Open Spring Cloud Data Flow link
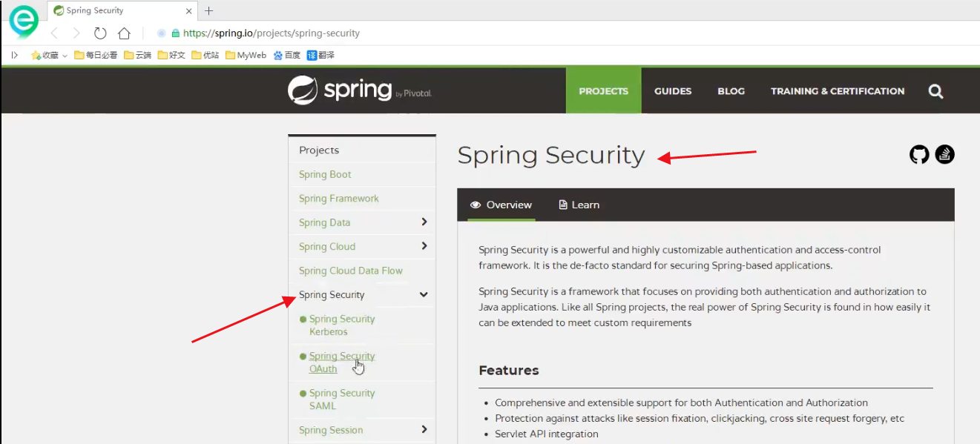This screenshot has width=980, height=444. (351, 271)
